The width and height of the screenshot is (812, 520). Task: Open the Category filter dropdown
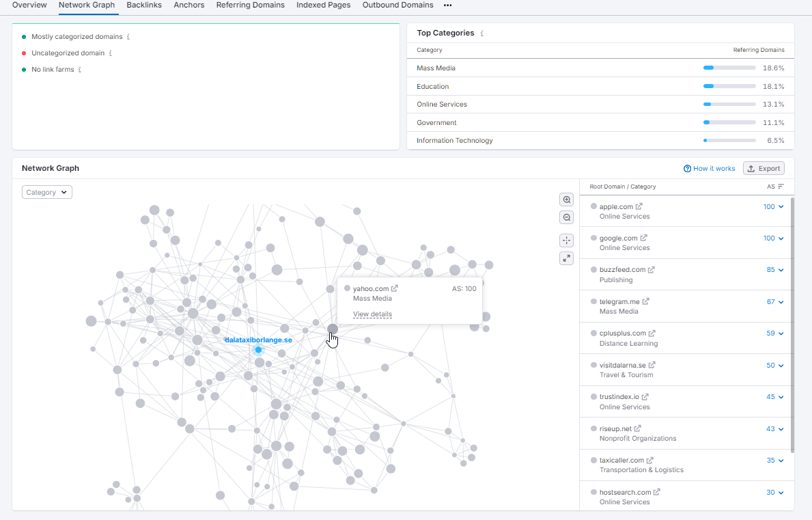[x=46, y=192]
